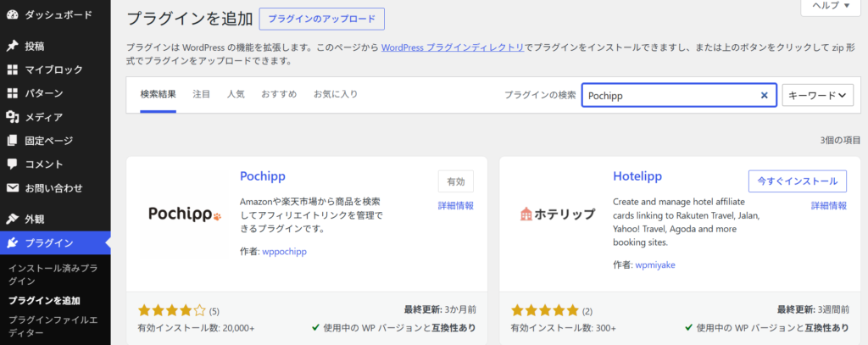
Task: Click the プラグインの検索 label
Action: point(540,95)
